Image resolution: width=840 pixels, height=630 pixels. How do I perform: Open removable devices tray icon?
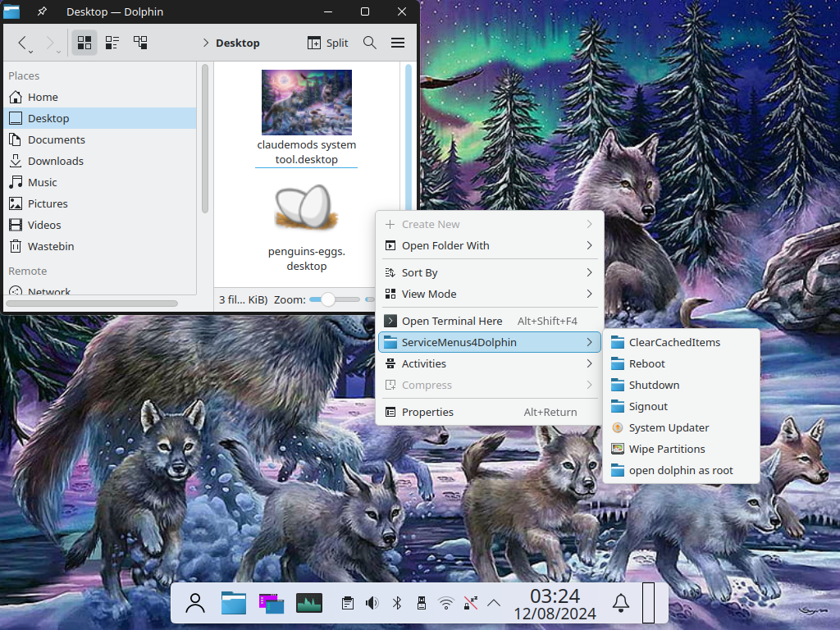point(422,603)
